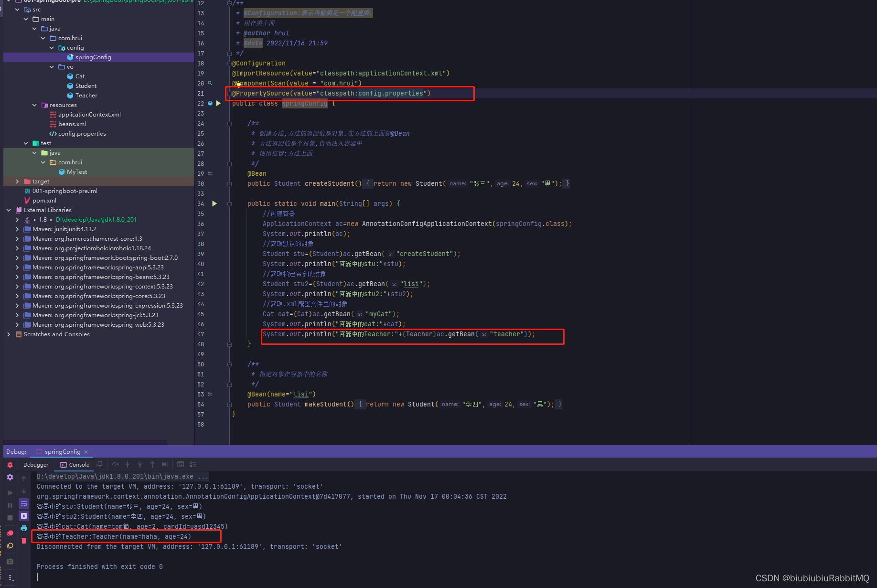Open debug settings gear icon
The width and height of the screenshot is (877, 588).
[x=10, y=477]
